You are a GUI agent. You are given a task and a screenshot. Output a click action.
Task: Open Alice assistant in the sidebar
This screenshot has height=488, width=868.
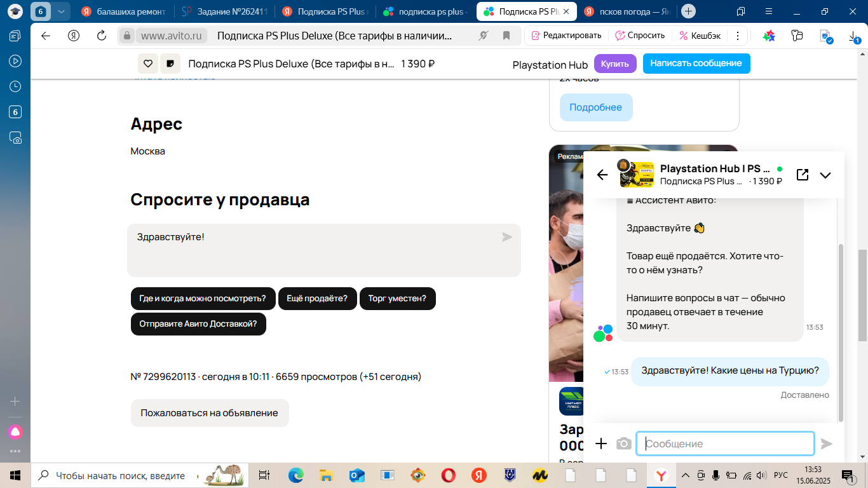pos(15,432)
